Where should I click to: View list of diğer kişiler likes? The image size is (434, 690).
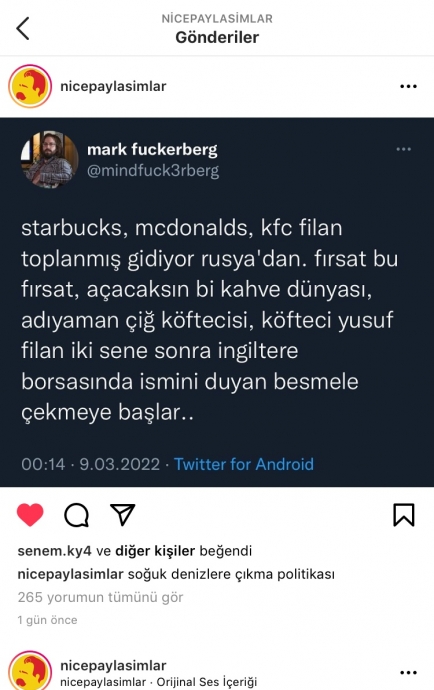pyautogui.click(x=155, y=551)
